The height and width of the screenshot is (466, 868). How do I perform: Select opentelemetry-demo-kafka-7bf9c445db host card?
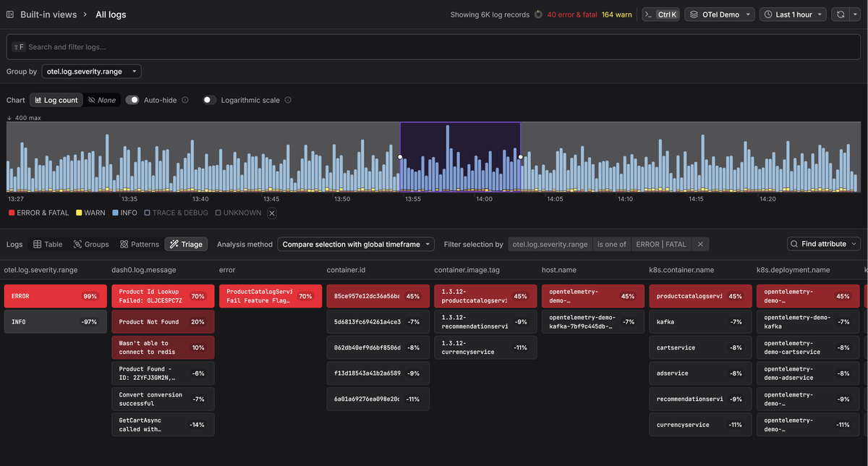coord(592,322)
